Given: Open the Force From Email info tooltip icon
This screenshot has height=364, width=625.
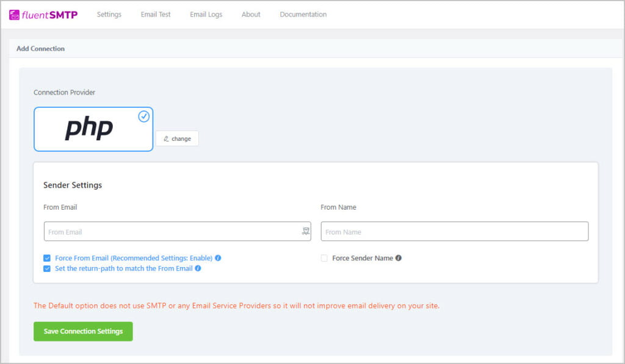Looking at the screenshot, I should point(218,258).
